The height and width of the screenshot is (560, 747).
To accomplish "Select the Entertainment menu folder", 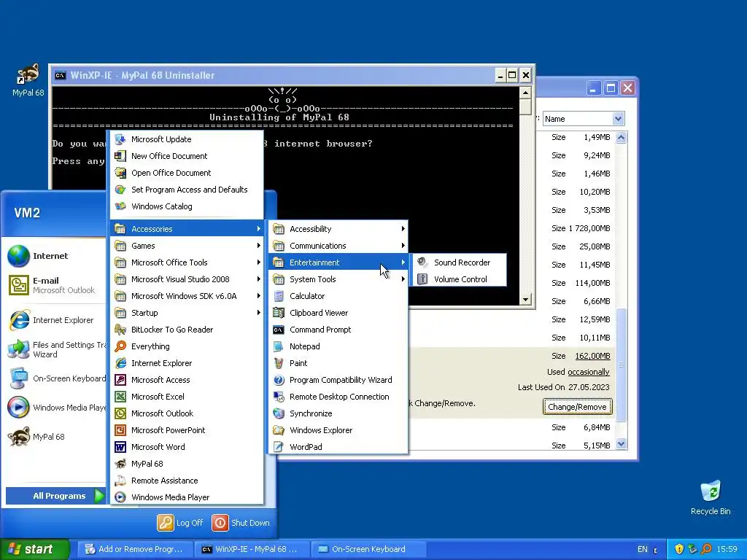I will 338,262.
